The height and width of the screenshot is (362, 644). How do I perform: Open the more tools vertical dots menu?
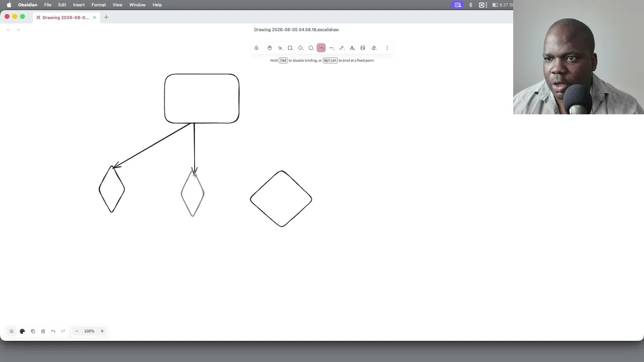[x=387, y=48]
